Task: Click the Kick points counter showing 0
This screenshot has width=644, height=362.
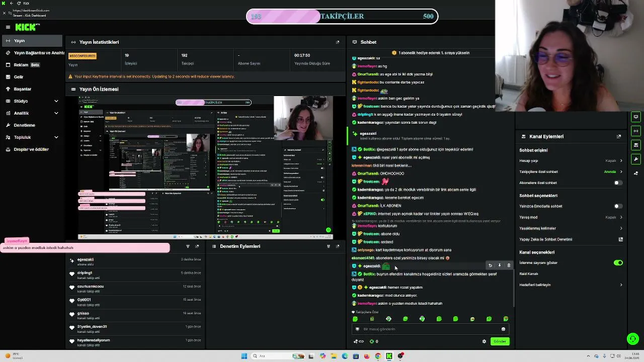Action: (x=374, y=341)
